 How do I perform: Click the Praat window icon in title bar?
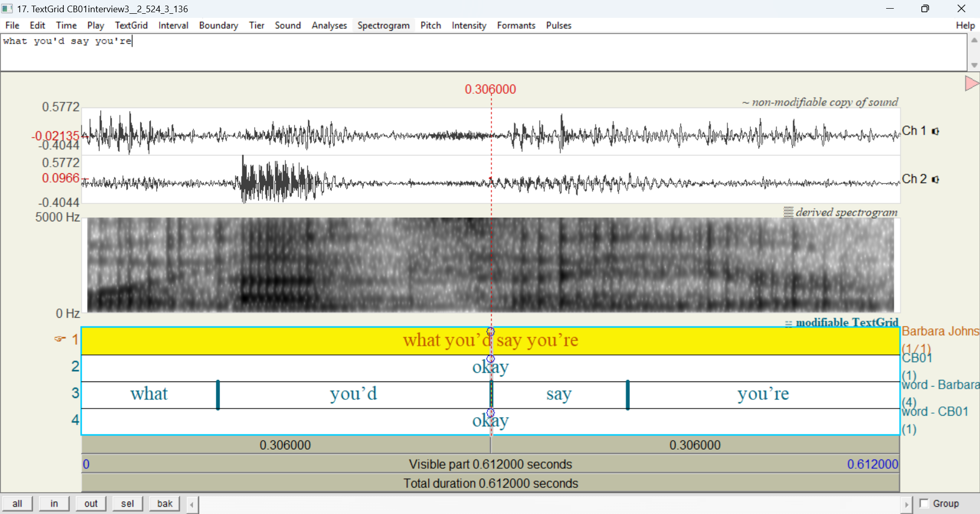point(7,9)
